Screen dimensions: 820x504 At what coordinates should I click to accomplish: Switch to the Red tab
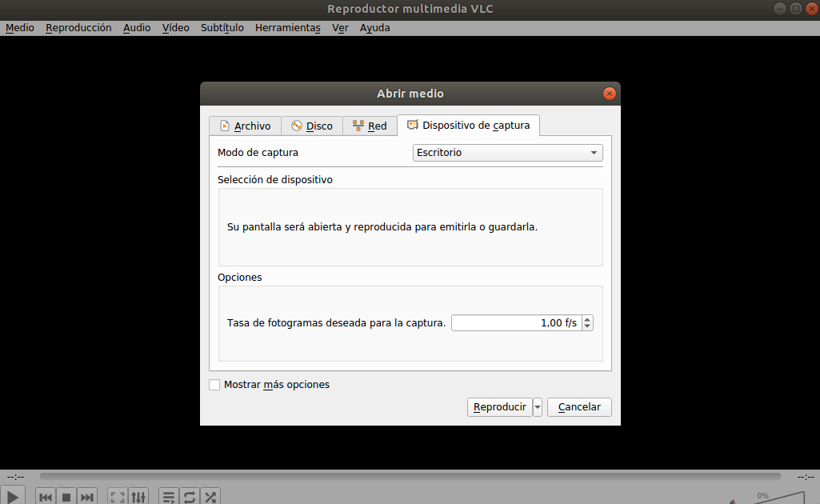pyautogui.click(x=370, y=126)
